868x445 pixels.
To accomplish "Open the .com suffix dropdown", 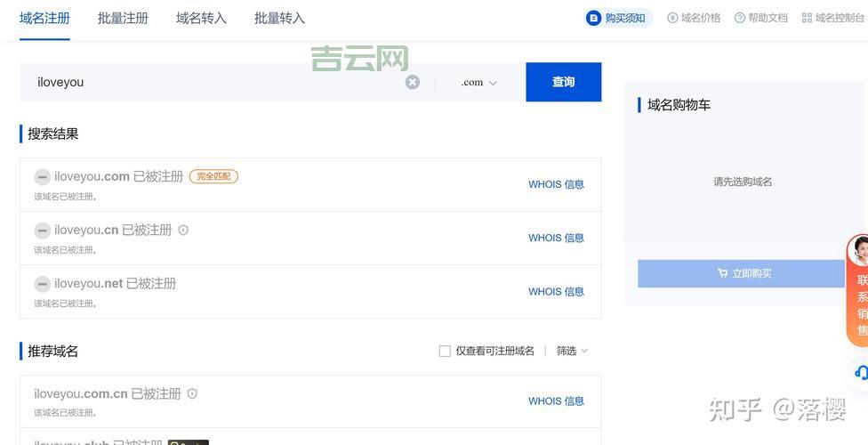I will tap(478, 82).
